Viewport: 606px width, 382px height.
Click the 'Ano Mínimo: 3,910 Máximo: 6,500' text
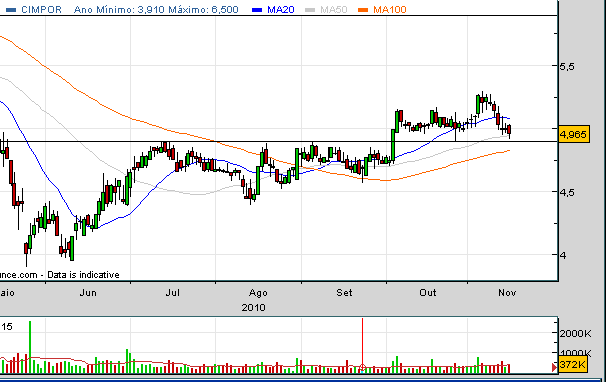point(156,10)
